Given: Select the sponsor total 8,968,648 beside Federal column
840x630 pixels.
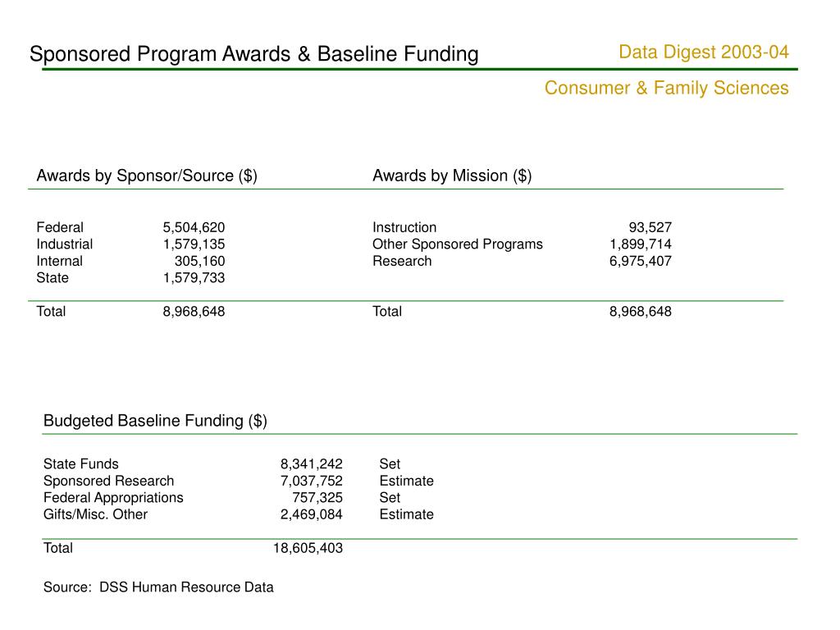Looking at the screenshot, I should [194, 312].
